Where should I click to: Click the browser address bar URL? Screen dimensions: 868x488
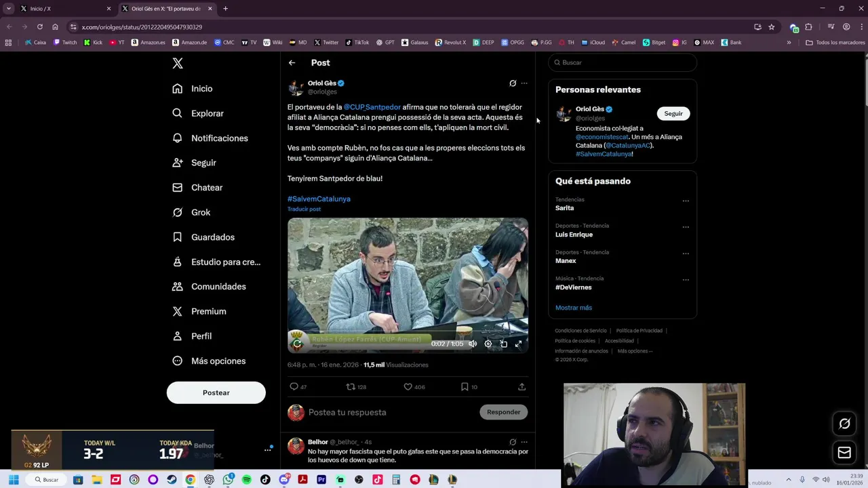pos(142,27)
